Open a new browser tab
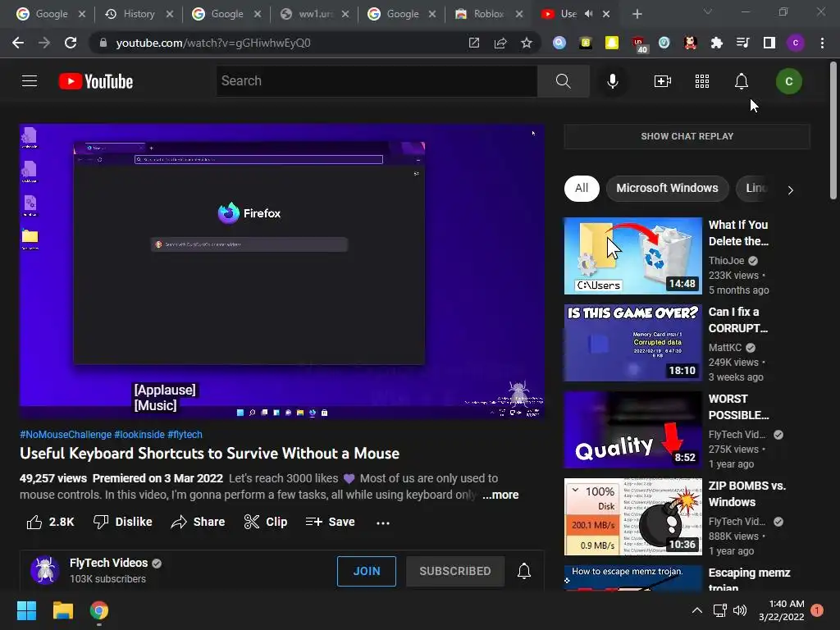This screenshot has height=630, width=840. click(x=637, y=14)
